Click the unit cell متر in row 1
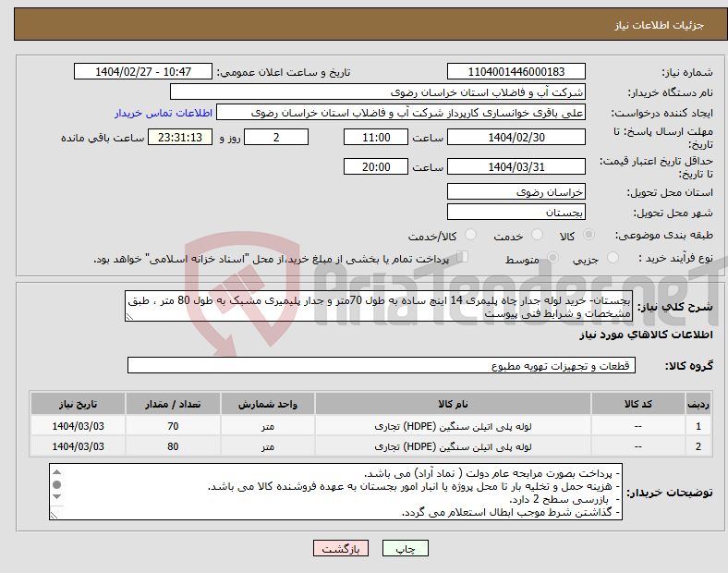The image size is (728, 573). pos(268,426)
